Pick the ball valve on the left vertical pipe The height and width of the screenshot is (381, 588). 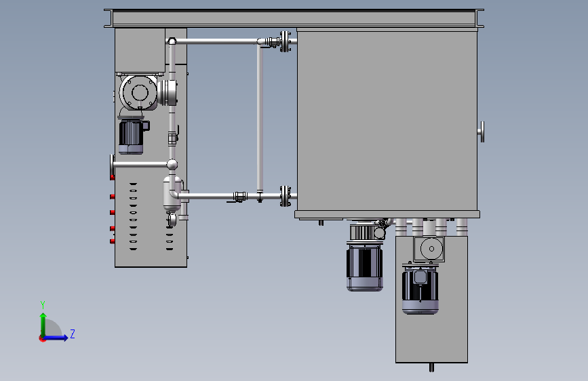[173, 137]
